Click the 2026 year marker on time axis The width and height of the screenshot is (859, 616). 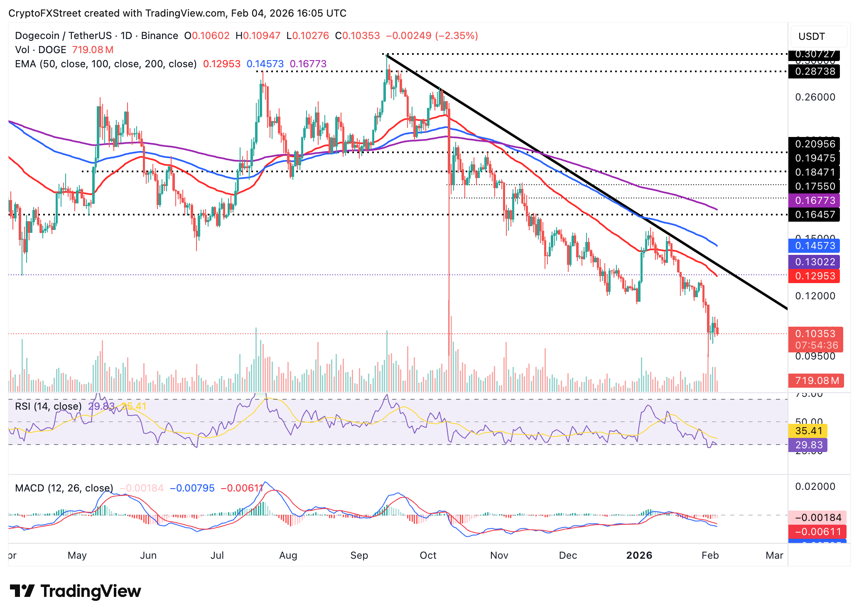coord(639,555)
